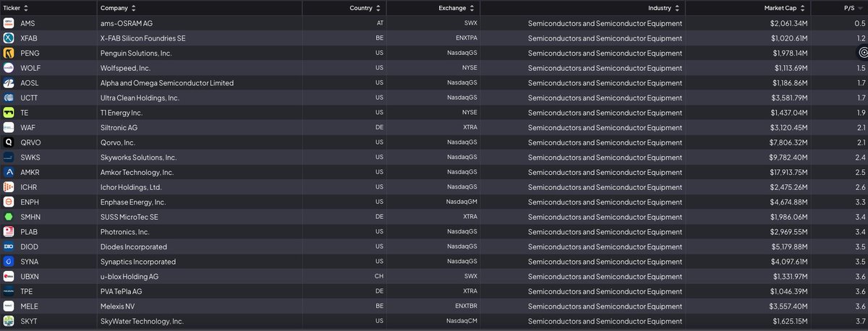Click the Amkor logo beside AMKR
Screen dimensions: 868x331
[x=9, y=172]
